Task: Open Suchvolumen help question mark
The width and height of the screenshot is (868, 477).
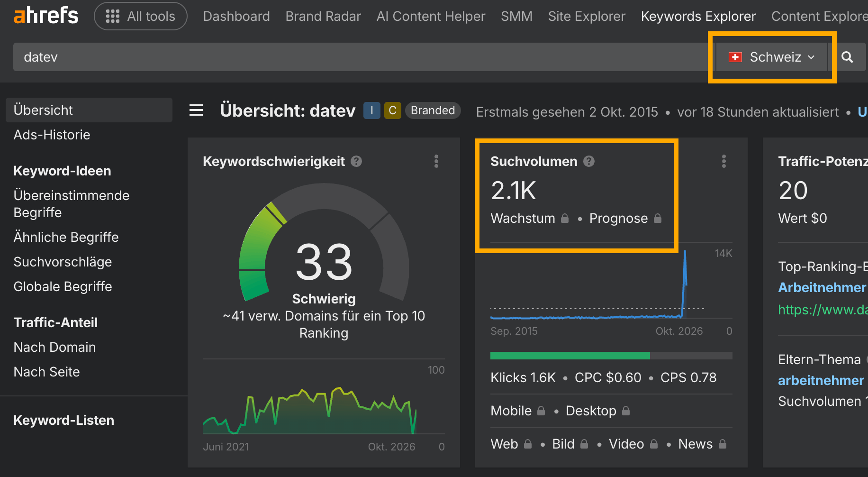Action: [x=589, y=162]
